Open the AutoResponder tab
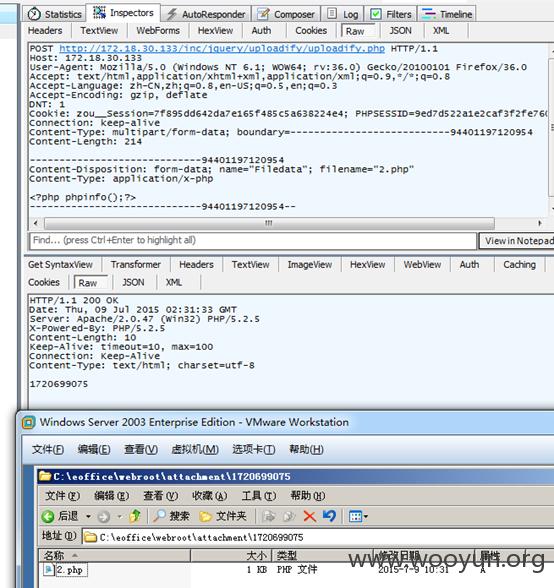 pyautogui.click(x=206, y=14)
